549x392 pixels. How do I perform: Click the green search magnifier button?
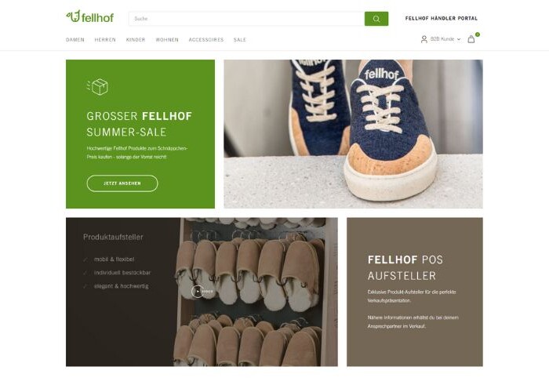pos(376,19)
